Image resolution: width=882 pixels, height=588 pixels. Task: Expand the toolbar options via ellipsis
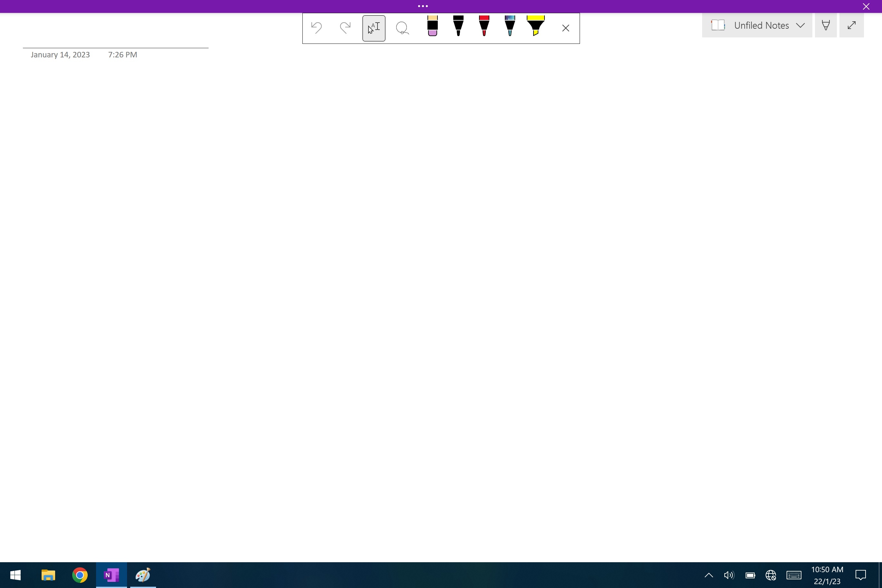423,6
